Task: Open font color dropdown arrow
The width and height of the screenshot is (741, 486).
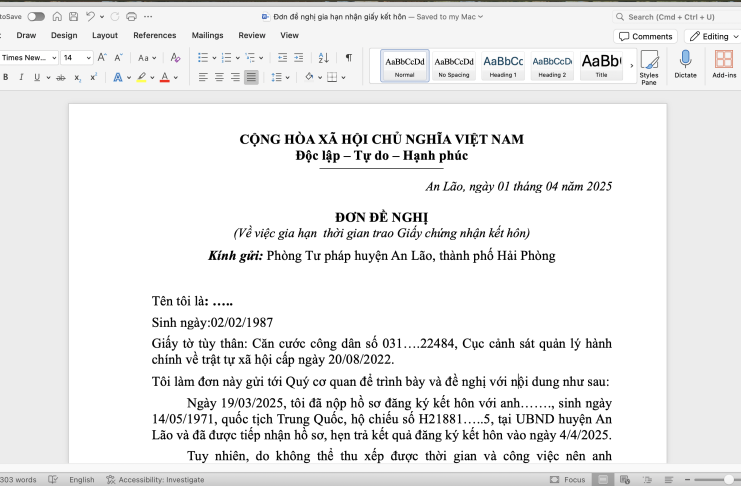Action: [176, 78]
